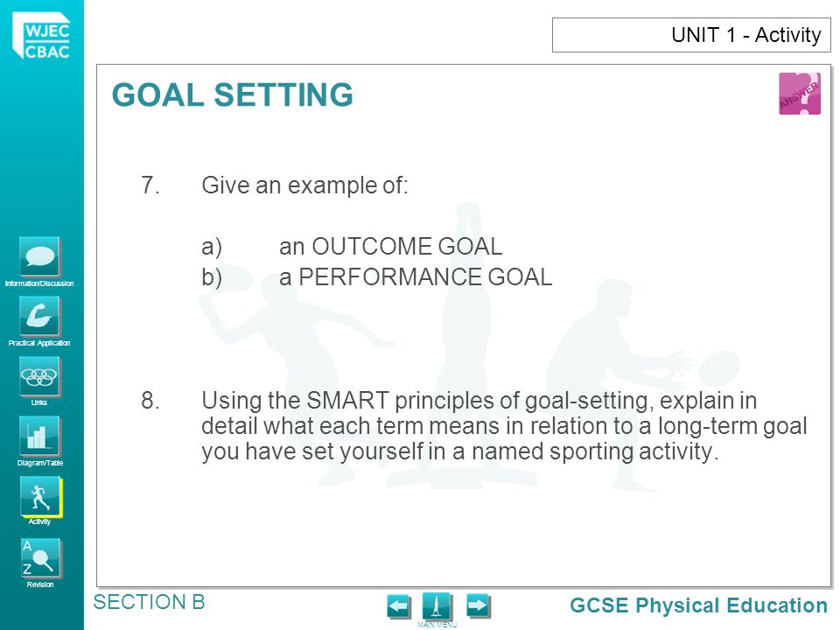Click the 'a PERFORMANCE GOAL' line
Viewport: 840px width, 630px height.
416,277
